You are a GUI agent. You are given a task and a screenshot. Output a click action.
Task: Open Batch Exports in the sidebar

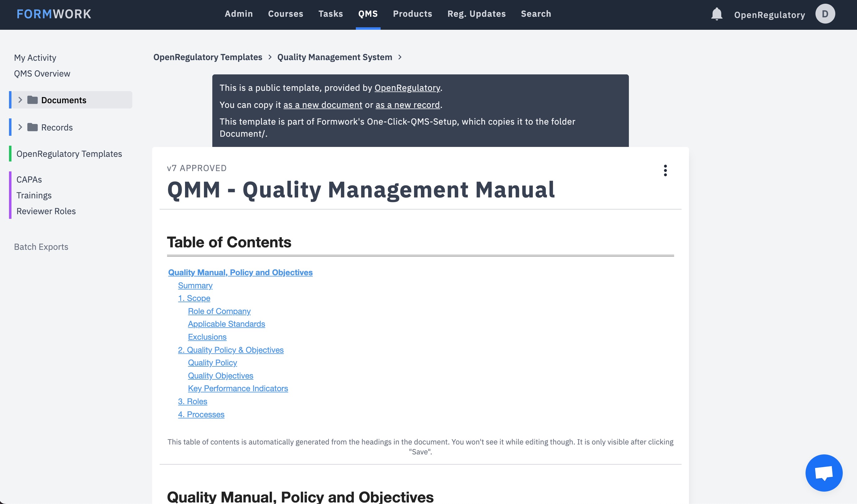(x=41, y=246)
